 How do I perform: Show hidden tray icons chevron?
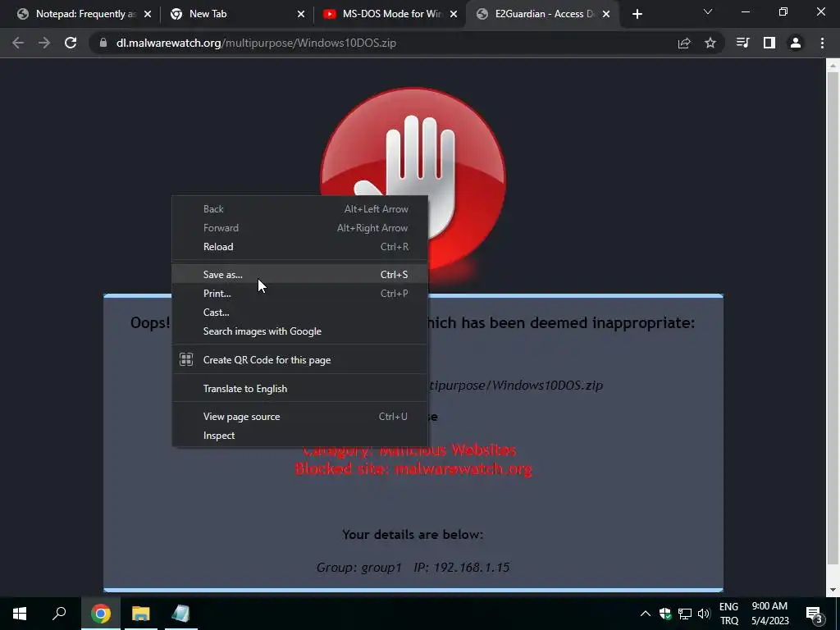(646, 614)
